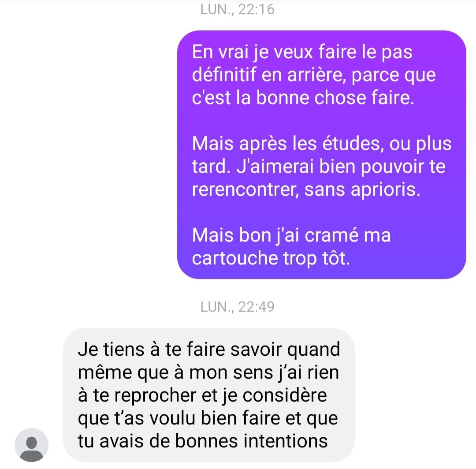Viewport: 476px width, 469px height.
Task: Open the sender's gray profile avatar
Action: click(32, 445)
